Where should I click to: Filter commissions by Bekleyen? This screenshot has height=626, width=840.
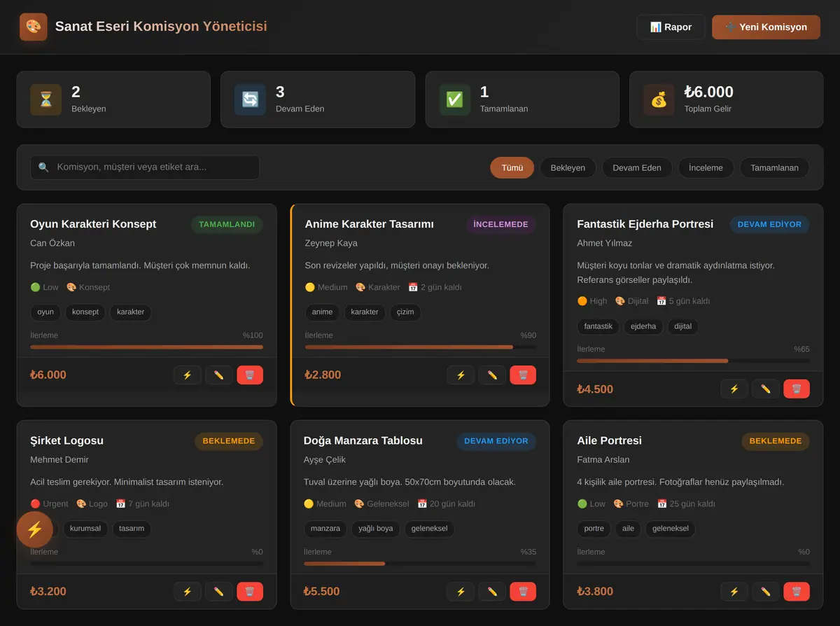click(x=568, y=167)
